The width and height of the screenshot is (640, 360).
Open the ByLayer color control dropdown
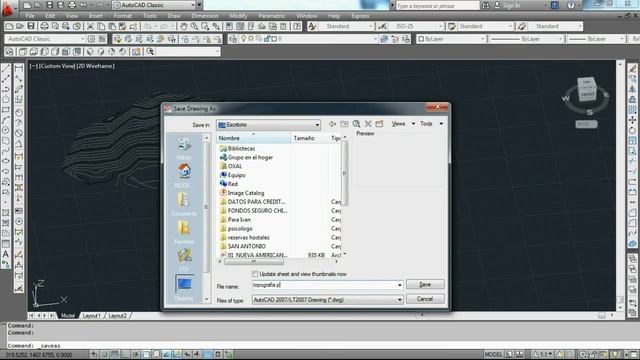451,39
